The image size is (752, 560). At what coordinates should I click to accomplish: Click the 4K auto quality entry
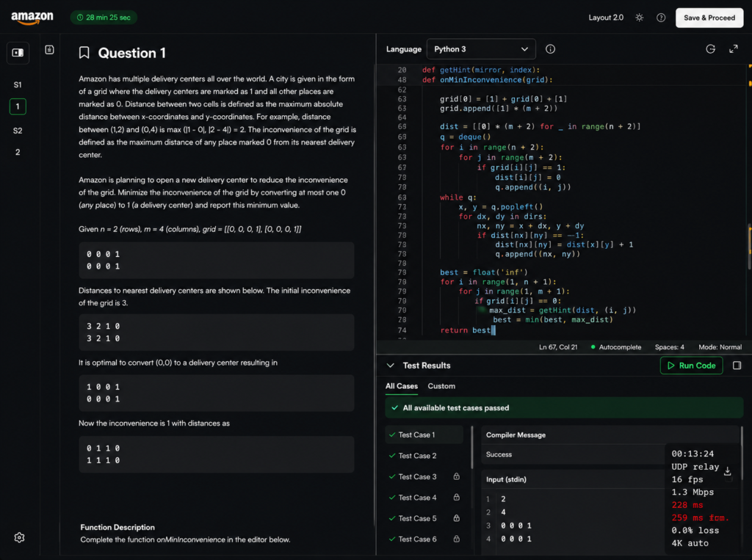[690, 543]
